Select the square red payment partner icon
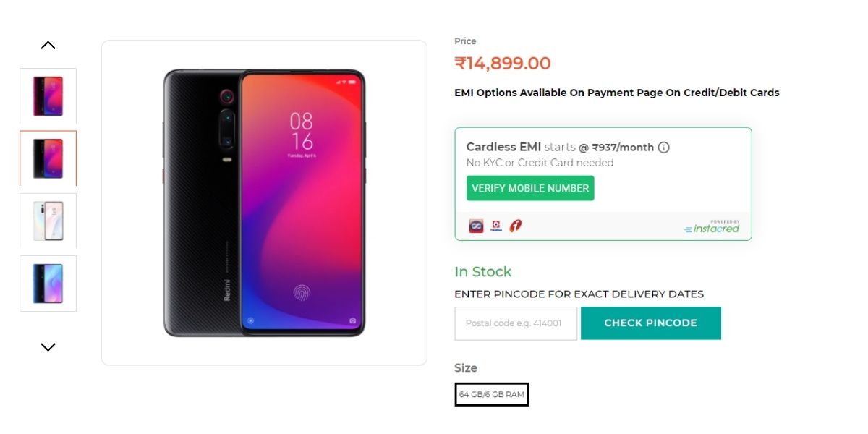This screenshot has width=868, height=434. point(495,226)
